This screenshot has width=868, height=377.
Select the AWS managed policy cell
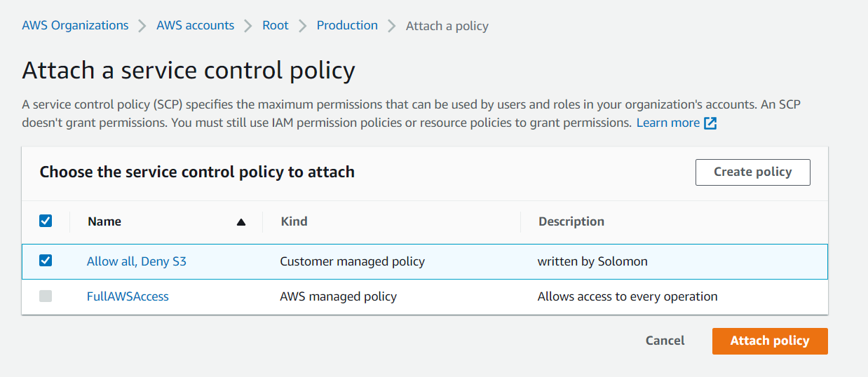338,296
